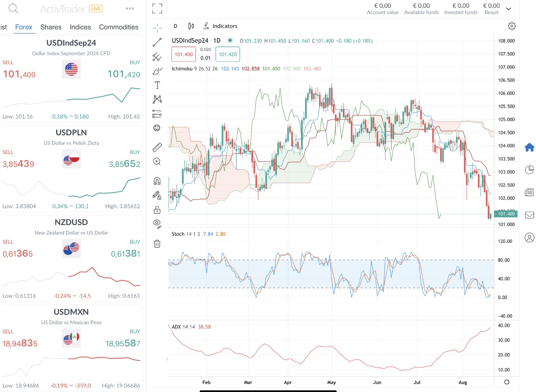Screen dimensions: 536x392
Task: Select the trend line drawing tool
Action: tap(157, 42)
